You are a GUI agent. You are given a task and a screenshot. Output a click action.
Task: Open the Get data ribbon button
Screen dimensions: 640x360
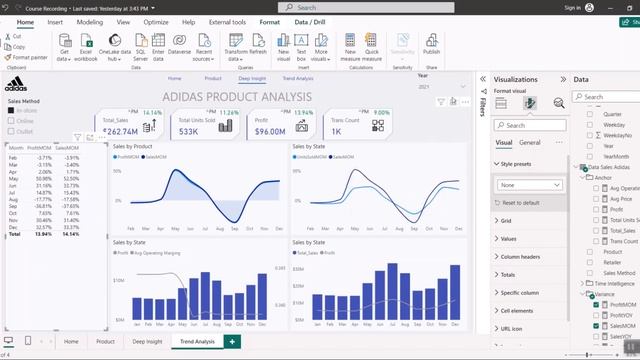coord(64,47)
